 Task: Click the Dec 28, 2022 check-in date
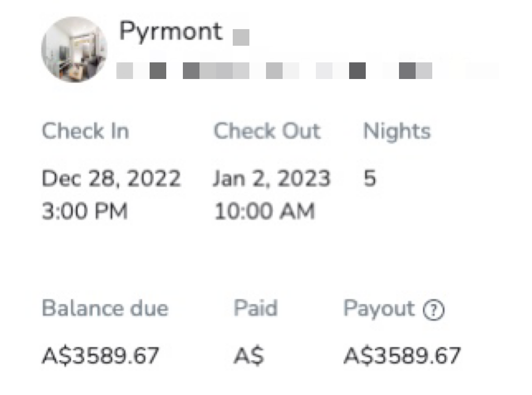point(111,179)
